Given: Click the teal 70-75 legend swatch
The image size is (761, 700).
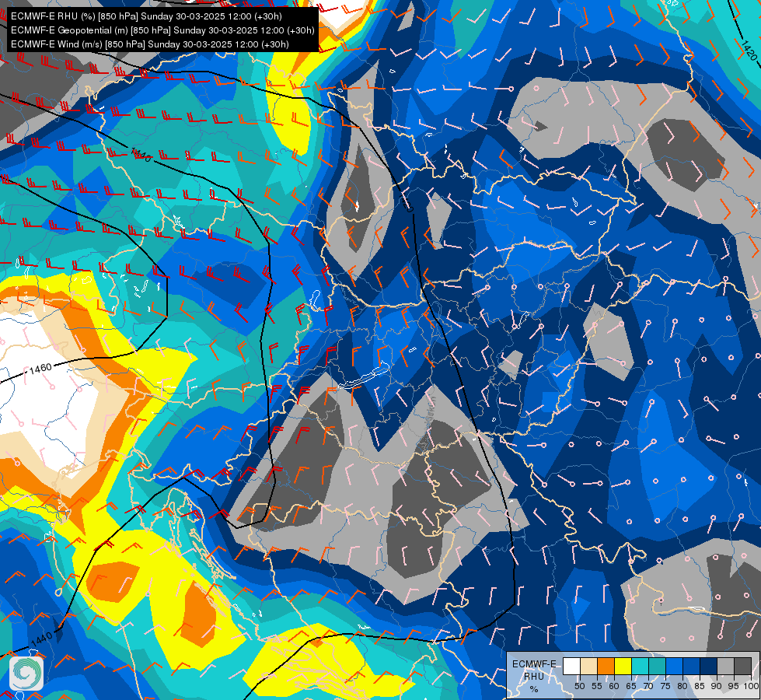Looking at the screenshot, I should click(657, 666).
